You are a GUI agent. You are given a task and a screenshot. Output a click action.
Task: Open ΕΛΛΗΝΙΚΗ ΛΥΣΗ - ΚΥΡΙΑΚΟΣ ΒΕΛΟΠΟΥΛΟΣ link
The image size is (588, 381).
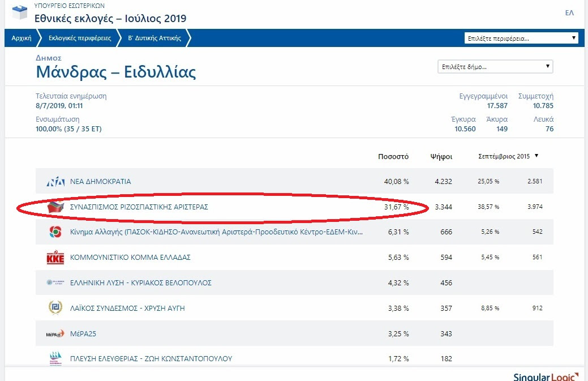[140, 282]
